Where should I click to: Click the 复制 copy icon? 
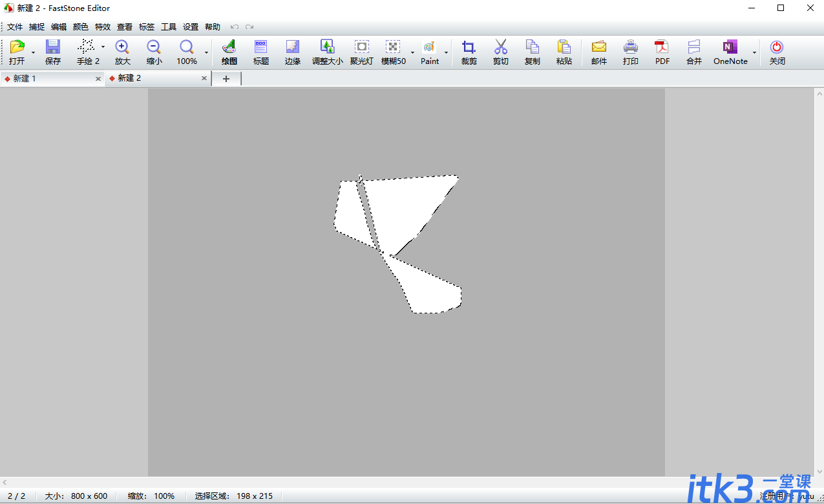(533, 47)
